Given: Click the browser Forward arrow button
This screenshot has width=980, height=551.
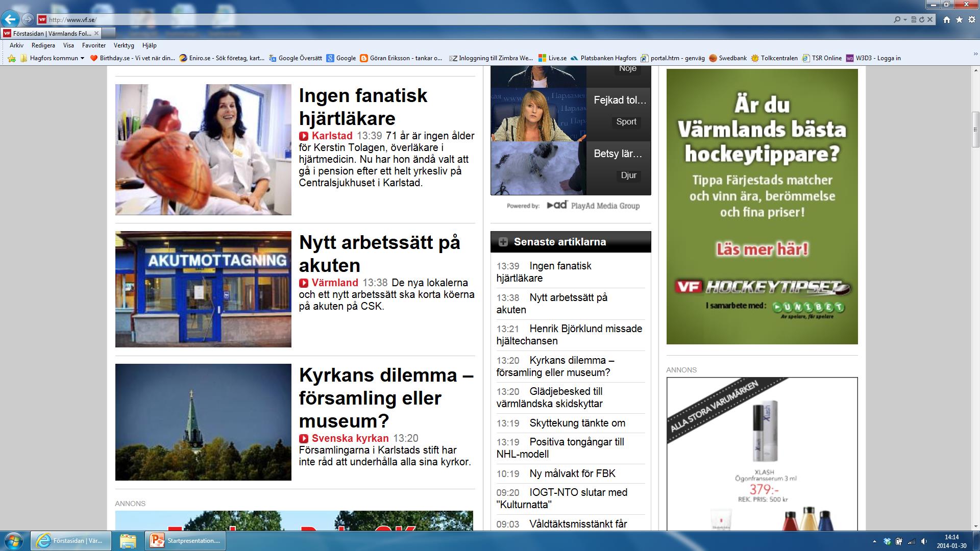Looking at the screenshot, I should pos(28,19).
